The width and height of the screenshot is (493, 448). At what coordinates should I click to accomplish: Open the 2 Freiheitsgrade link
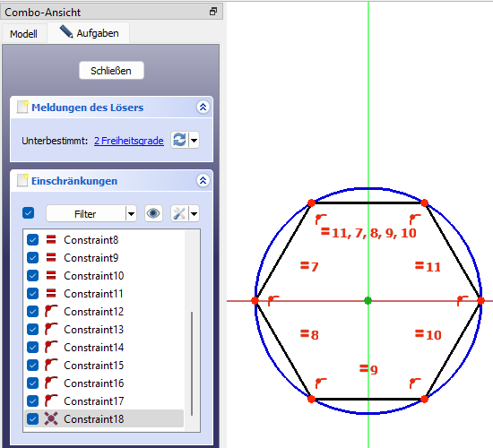tap(128, 141)
